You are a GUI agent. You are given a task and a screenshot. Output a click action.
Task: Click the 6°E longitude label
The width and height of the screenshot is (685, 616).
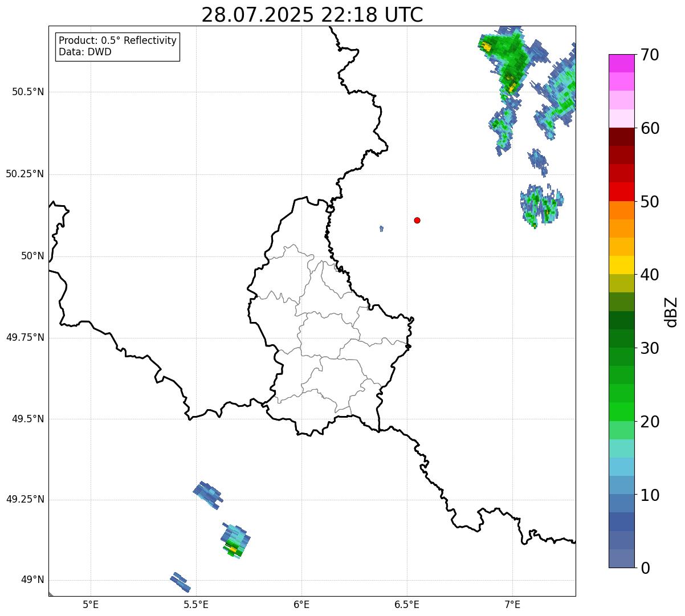(301, 604)
